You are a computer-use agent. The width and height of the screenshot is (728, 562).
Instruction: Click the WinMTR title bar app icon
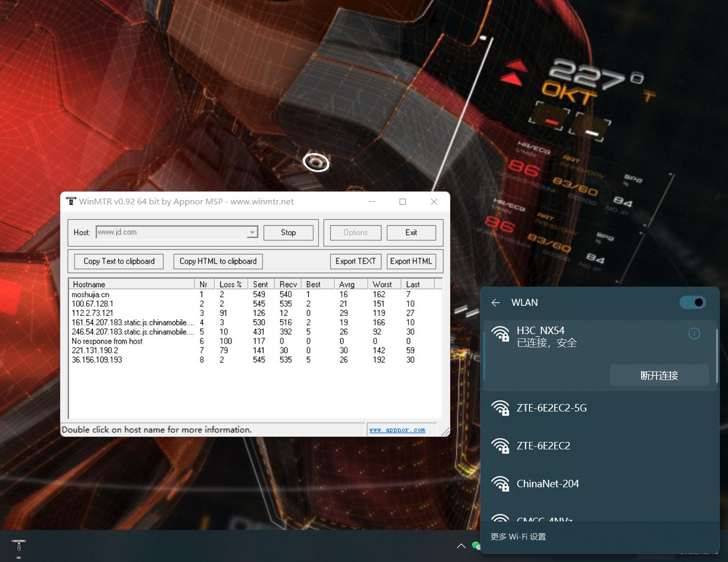pyautogui.click(x=71, y=201)
